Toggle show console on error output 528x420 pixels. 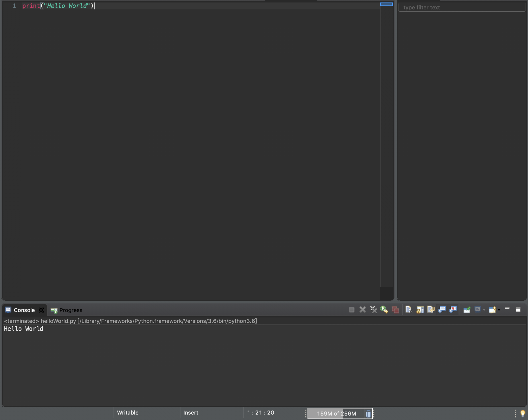click(x=453, y=310)
